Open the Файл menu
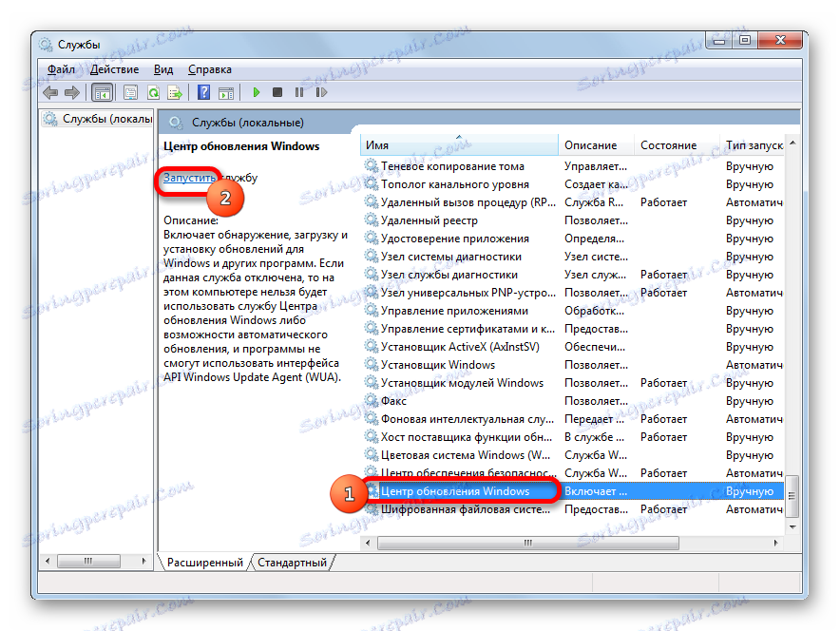This screenshot has width=840, height=631. (61, 69)
